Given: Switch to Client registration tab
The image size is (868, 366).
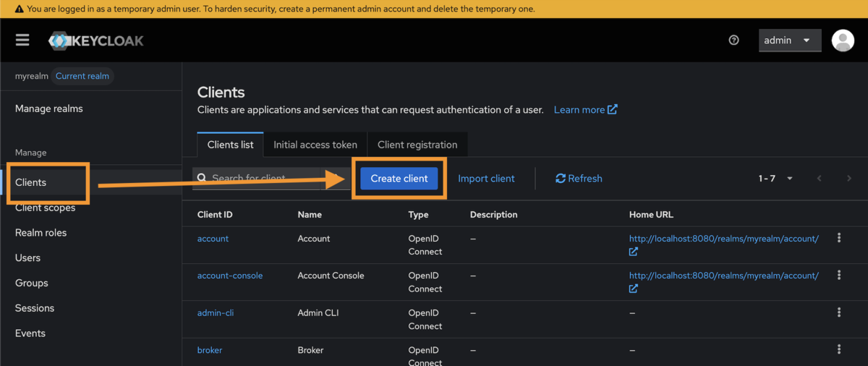Looking at the screenshot, I should coord(417,145).
